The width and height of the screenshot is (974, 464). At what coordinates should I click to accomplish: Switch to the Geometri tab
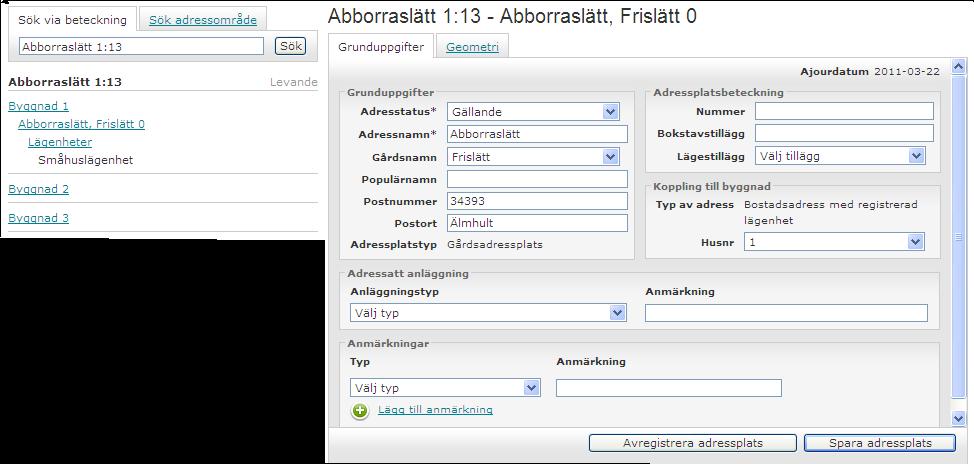pyautogui.click(x=472, y=47)
